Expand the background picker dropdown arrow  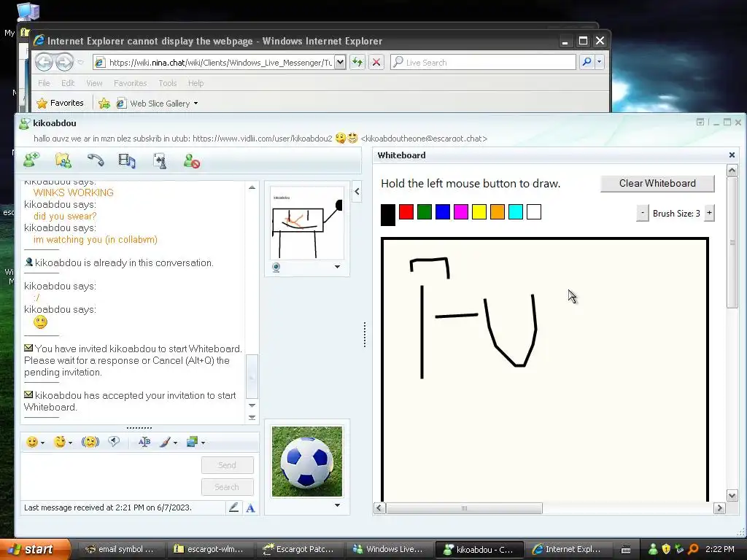click(x=203, y=443)
